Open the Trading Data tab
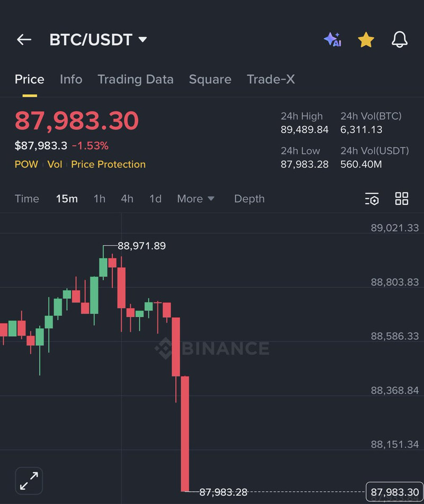424x504 pixels. pos(135,80)
